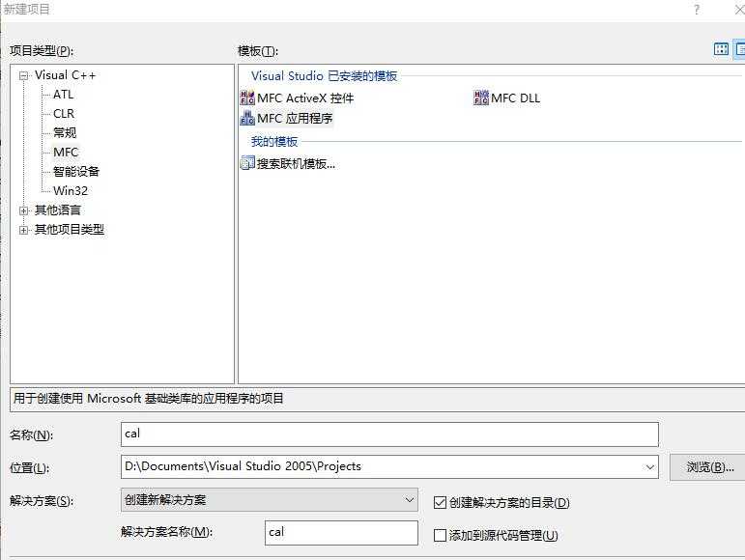745x560 pixels.
Task: Expand the 其他语言 tree node
Action: (23, 210)
